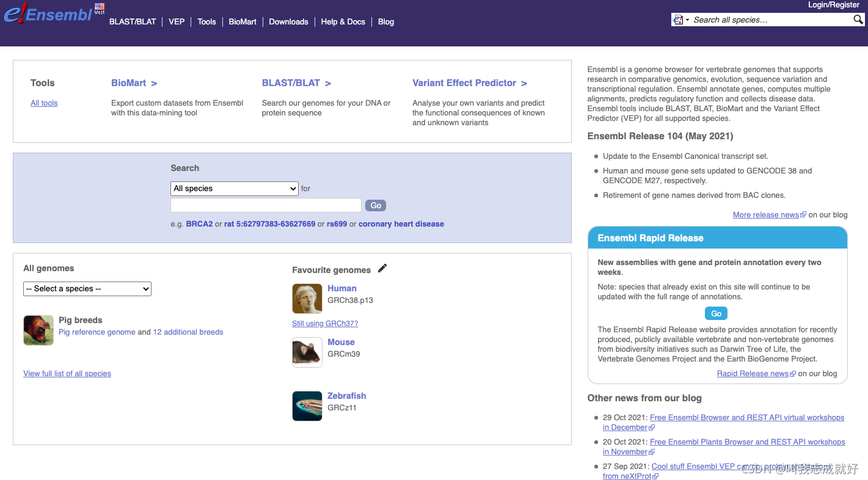
Task: Click the Ensembl Release 104 (May 2021) heading
Action: click(660, 136)
